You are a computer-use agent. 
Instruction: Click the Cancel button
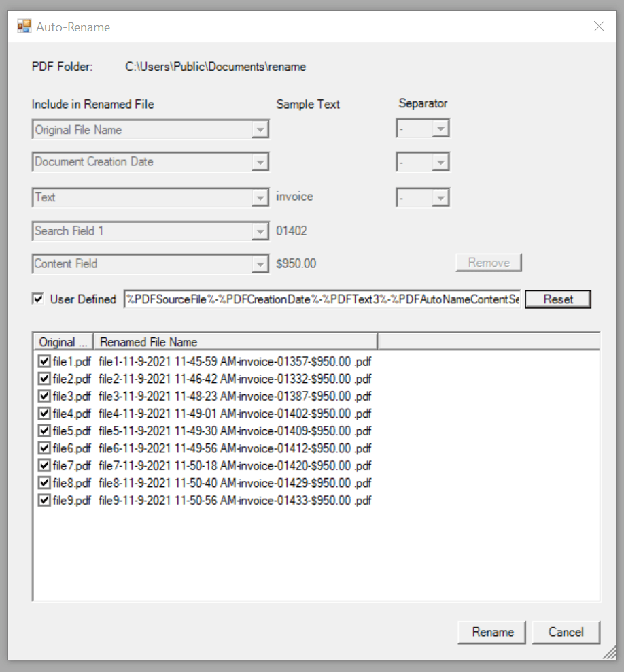[566, 632]
